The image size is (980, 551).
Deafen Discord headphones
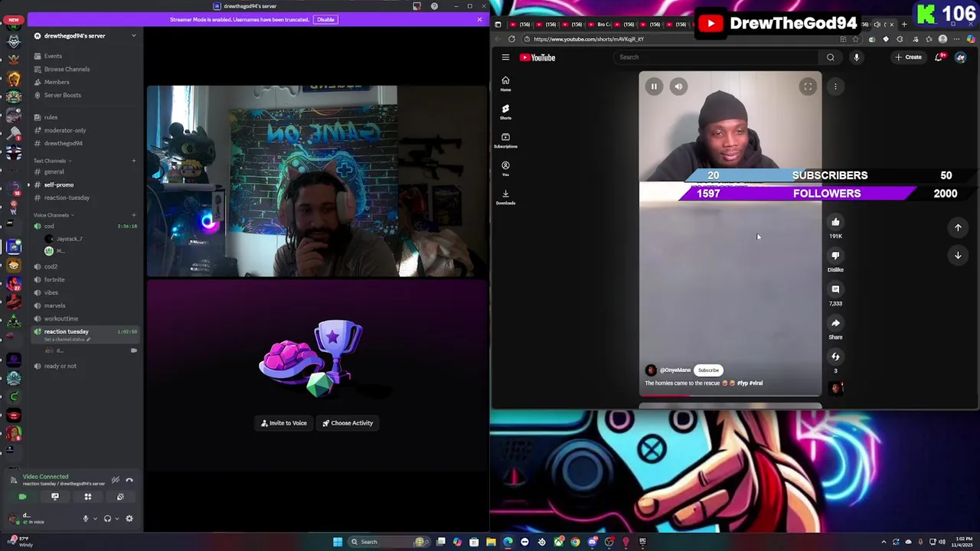tap(107, 519)
